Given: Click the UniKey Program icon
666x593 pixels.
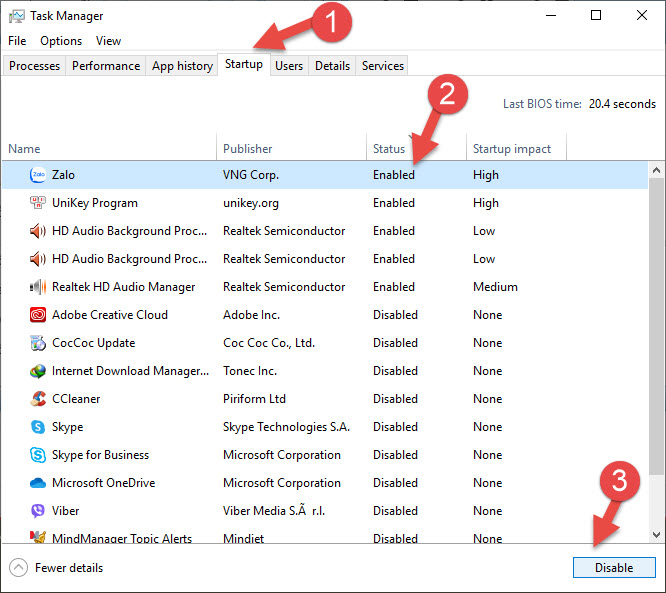Looking at the screenshot, I should click(38, 203).
